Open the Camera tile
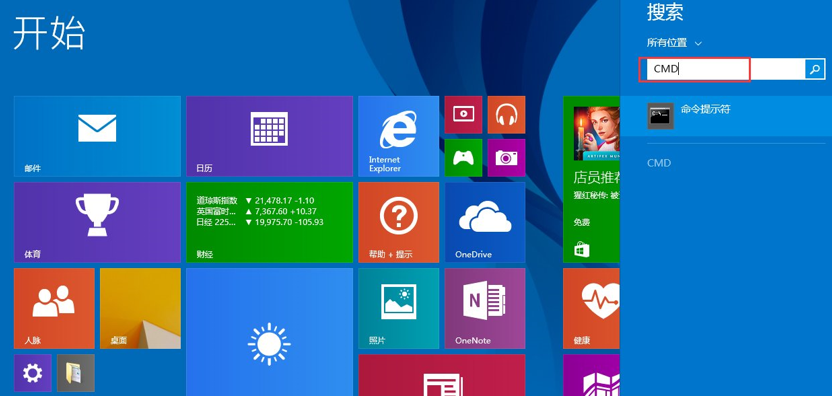 click(x=506, y=158)
